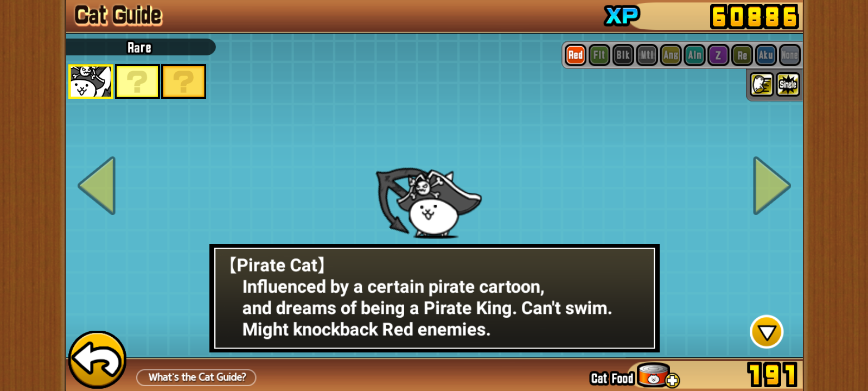The height and width of the screenshot is (391, 868).
Task: Toggle the Ang angel trait filter
Action: coord(671,55)
